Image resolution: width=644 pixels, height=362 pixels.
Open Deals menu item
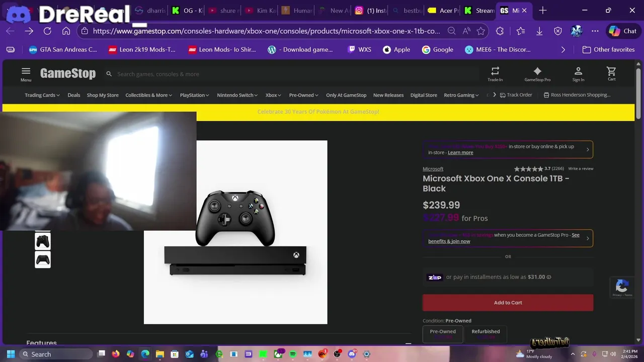[74, 95]
